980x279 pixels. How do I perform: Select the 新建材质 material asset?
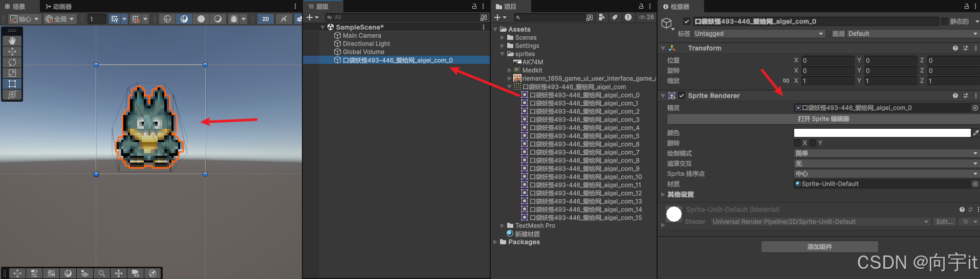click(523, 234)
